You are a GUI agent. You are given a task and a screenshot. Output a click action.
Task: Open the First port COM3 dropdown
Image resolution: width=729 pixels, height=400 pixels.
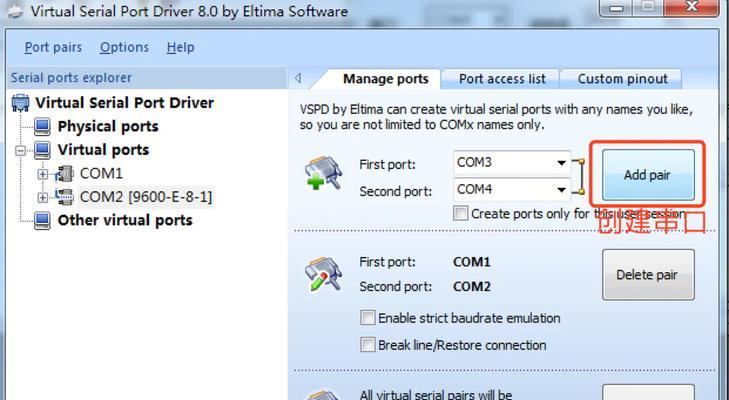562,163
